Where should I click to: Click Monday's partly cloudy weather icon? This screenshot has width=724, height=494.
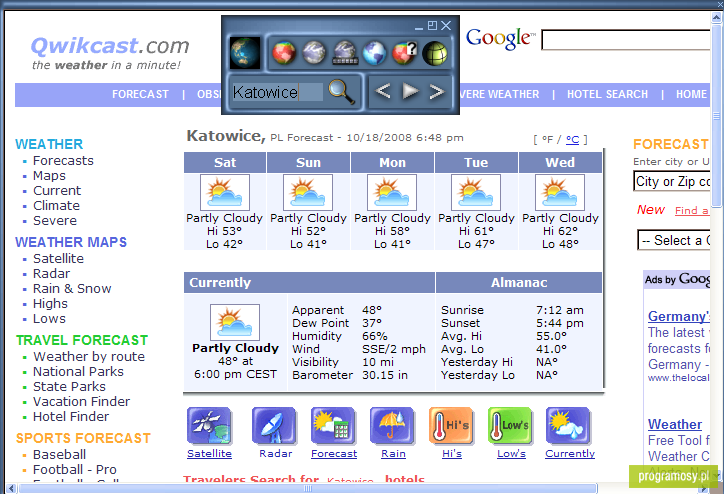click(x=392, y=193)
